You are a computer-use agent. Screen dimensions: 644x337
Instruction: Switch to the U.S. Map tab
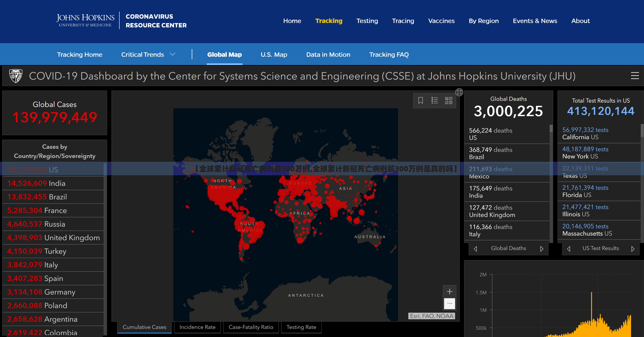point(274,54)
